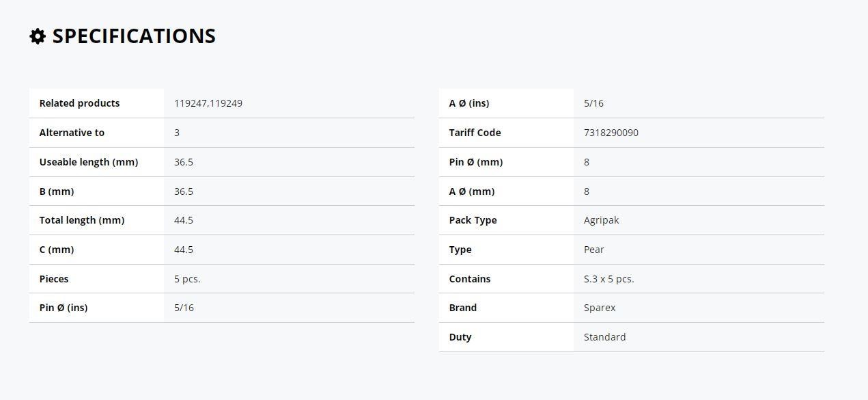Click the Total length value 44.5

coord(184,220)
